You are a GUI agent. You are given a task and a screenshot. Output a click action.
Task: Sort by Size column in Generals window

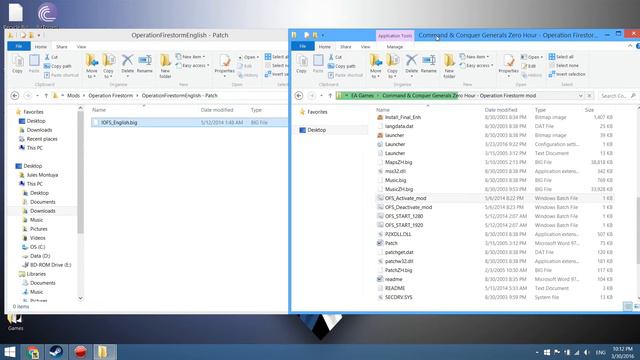589,110
